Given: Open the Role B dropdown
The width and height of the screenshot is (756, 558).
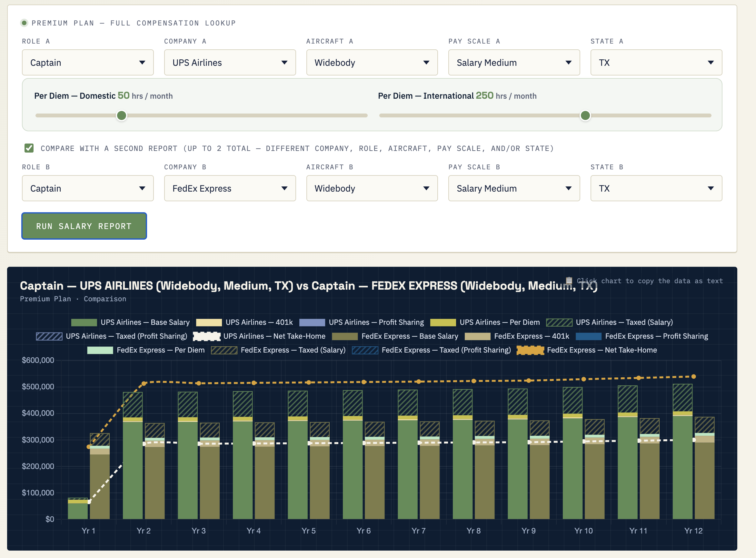Looking at the screenshot, I should [x=88, y=188].
